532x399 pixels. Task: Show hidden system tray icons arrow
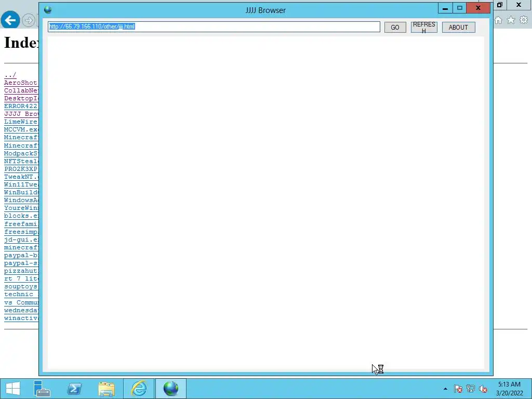click(445, 389)
